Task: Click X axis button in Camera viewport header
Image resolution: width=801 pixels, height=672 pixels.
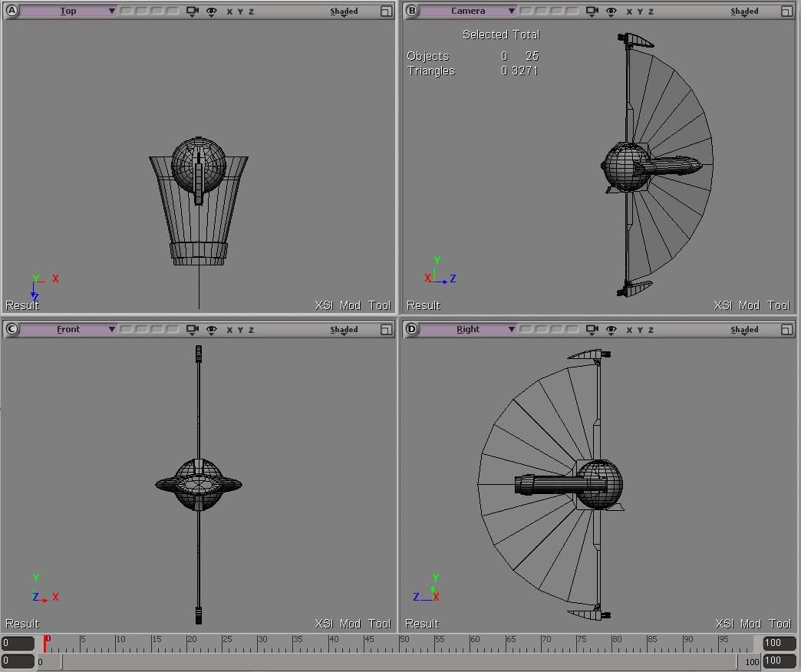Action: pos(629,12)
